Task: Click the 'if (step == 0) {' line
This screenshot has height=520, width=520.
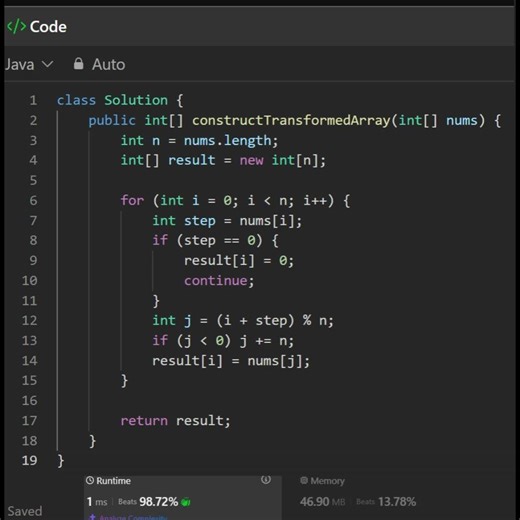Action: [x=215, y=240]
